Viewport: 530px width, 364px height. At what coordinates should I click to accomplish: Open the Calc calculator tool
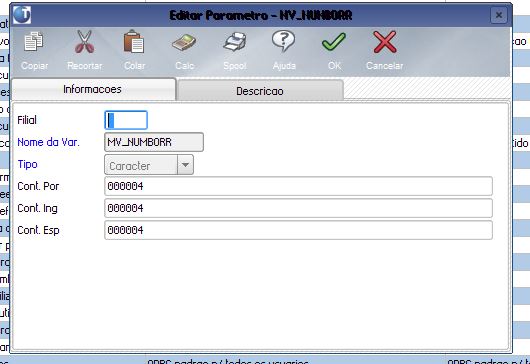click(x=184, y=43)
